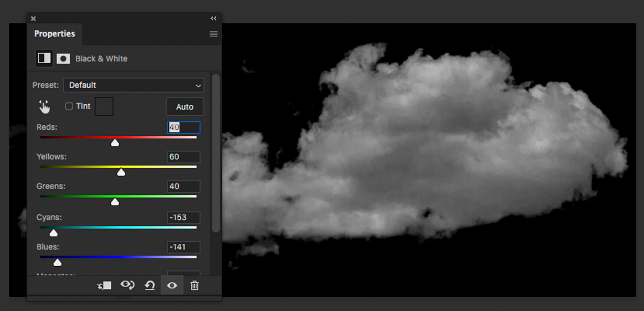This screenshot has height=311, width=644.
Task: View previous state of the adjustment
Action: point(127,285)
